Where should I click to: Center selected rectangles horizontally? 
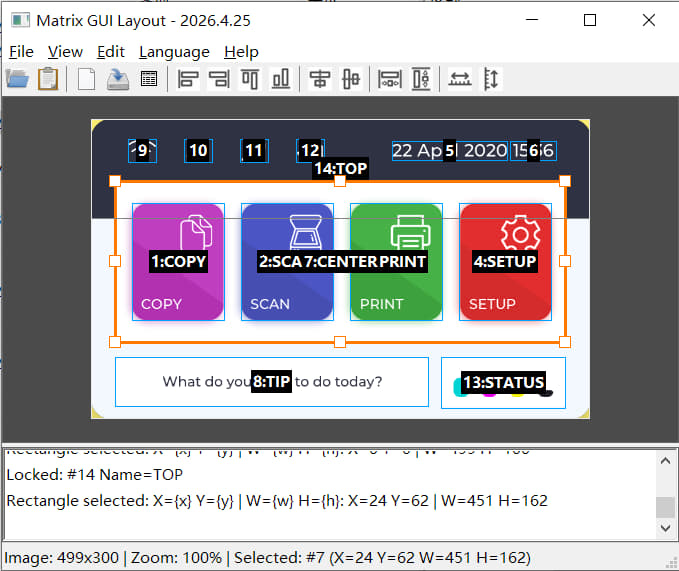tap(320, 79)
